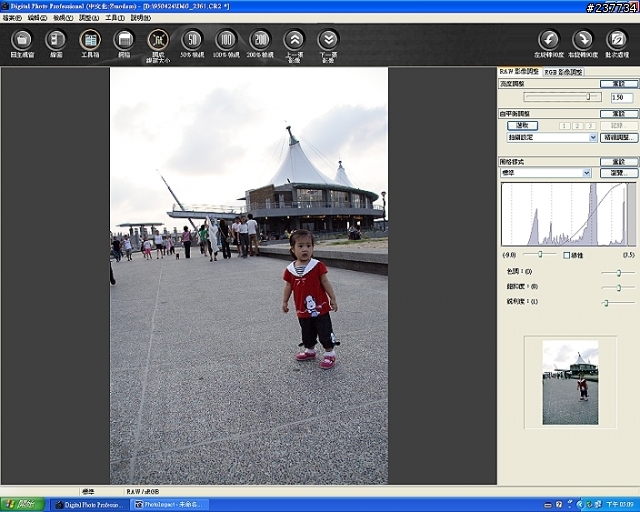Viewport: 640px width, 512px height.
Task: Click the (-9.0) histogram range value
Action: click(509, 255)
